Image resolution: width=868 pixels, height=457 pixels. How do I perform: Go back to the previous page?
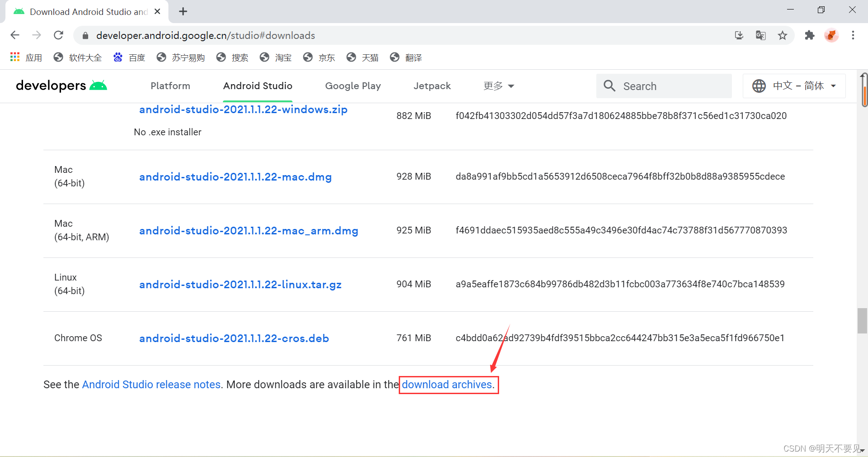pyautogui.click(x=15, y=35)
